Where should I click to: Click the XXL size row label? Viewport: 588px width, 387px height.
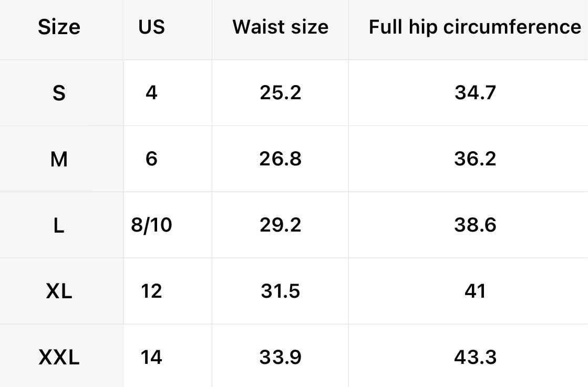[59, 358]
